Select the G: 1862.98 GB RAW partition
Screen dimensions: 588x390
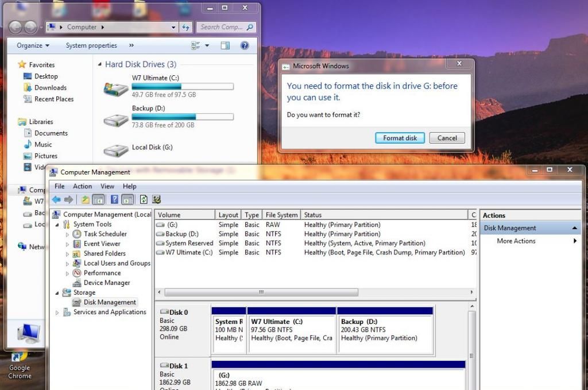tap(339, 377)
